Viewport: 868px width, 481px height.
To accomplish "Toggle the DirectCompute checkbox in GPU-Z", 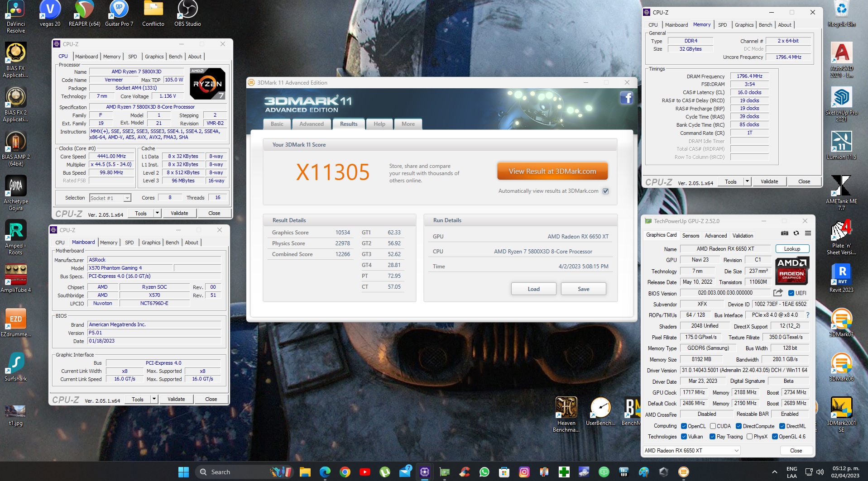I will [x=739, y=426].
